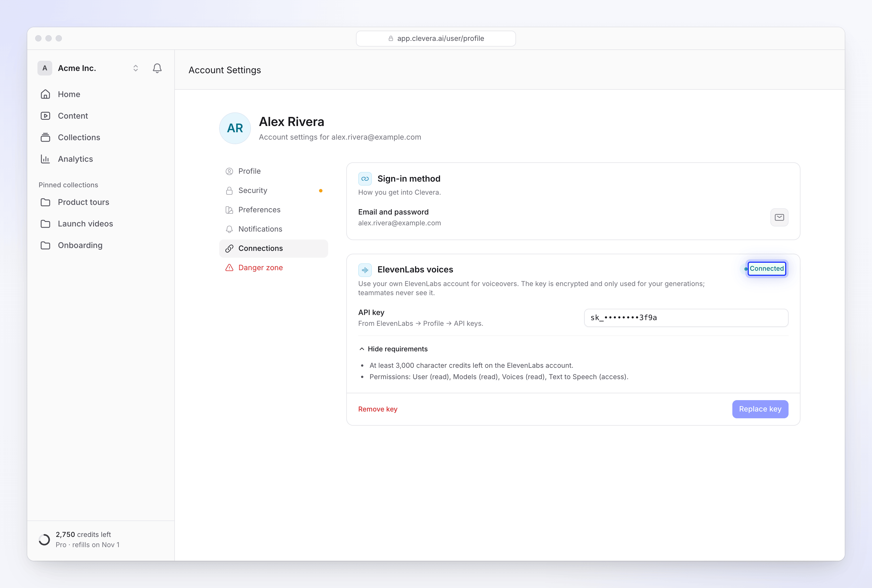Click the '2,750 credits left' text

[x=83, y=534]
